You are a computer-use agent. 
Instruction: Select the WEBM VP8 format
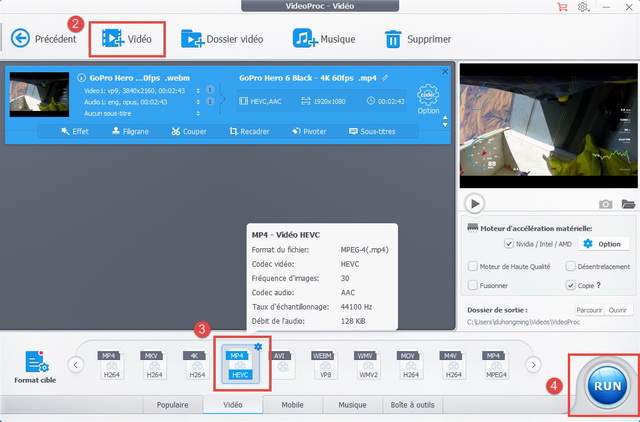(x=325, y=364)
